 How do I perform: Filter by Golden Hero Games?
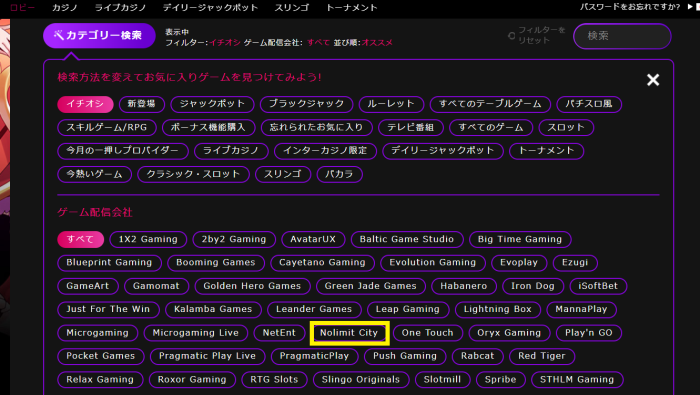coord(252,287)
